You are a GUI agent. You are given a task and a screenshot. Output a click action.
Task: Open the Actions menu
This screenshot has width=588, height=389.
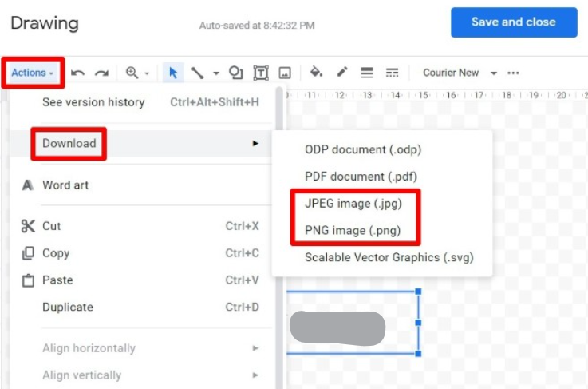click(x=32, y=73)
